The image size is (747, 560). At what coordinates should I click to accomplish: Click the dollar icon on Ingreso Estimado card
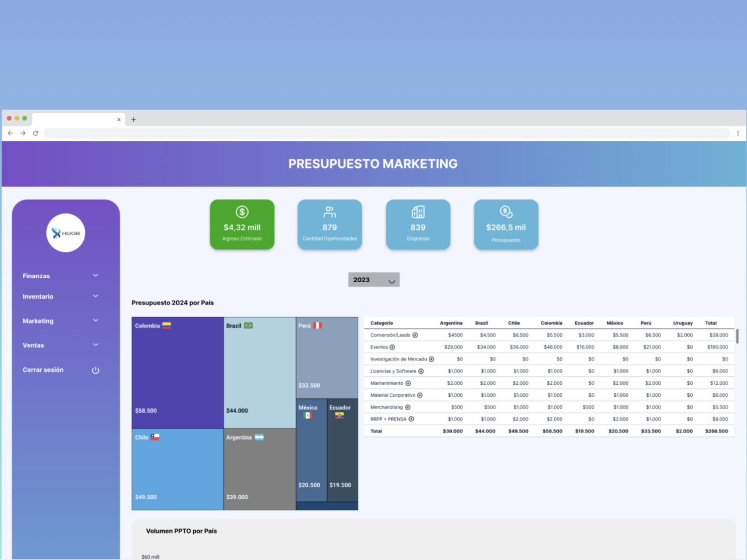pos(242,212)
